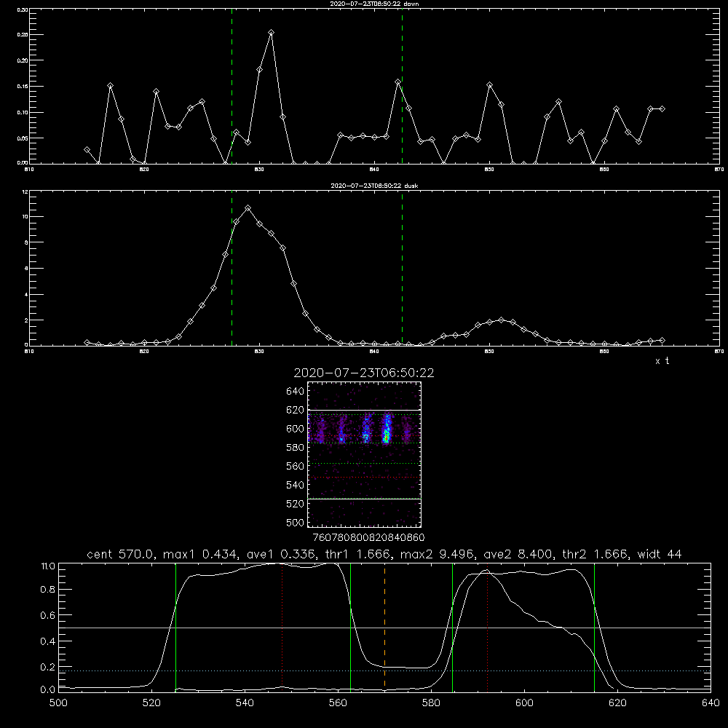The image size is (728, 728).
Task: Click the '600' x-axis label of bottom plot
Action: coord(524,703)
